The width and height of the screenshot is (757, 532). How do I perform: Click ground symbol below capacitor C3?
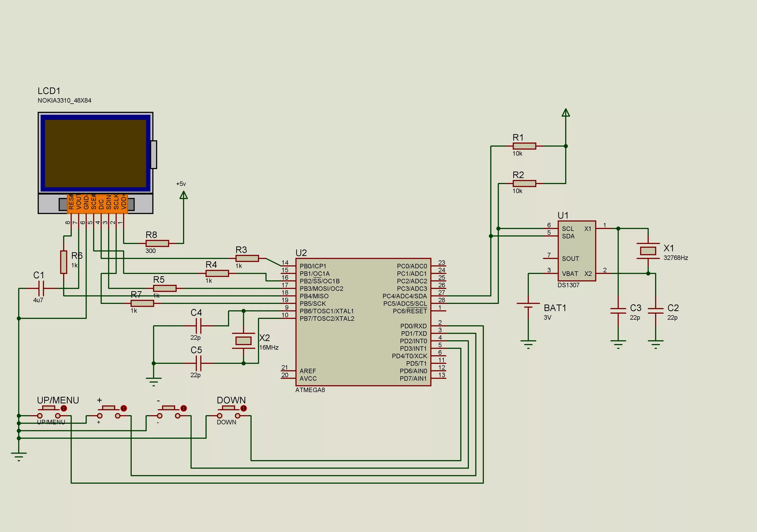pyautogui.click(x=618, y=344)
